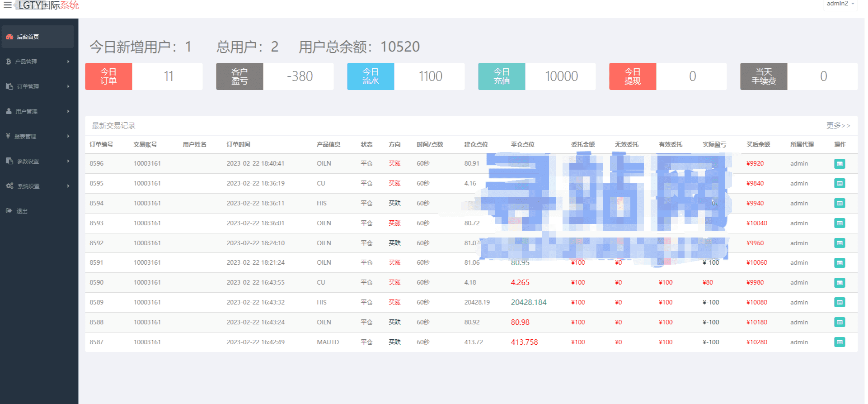Expand the 产品管理 arrow
The height and width of the screenshot is (404, 868).
pos(68,62)
